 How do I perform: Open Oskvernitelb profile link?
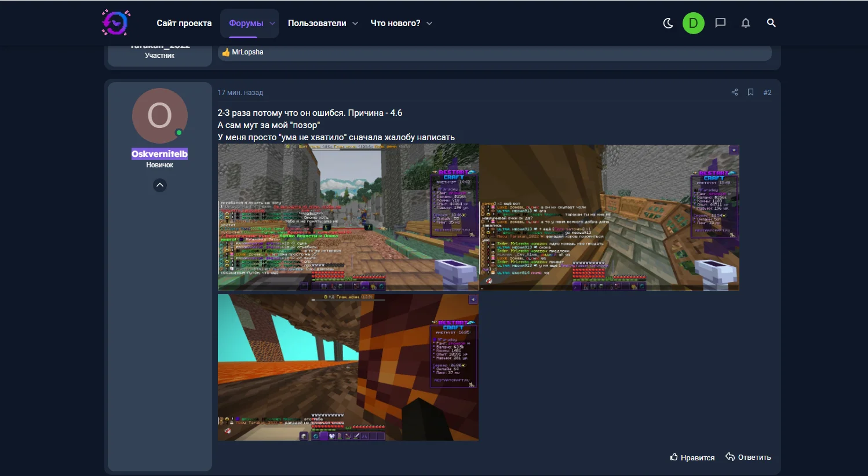point(159,153)
